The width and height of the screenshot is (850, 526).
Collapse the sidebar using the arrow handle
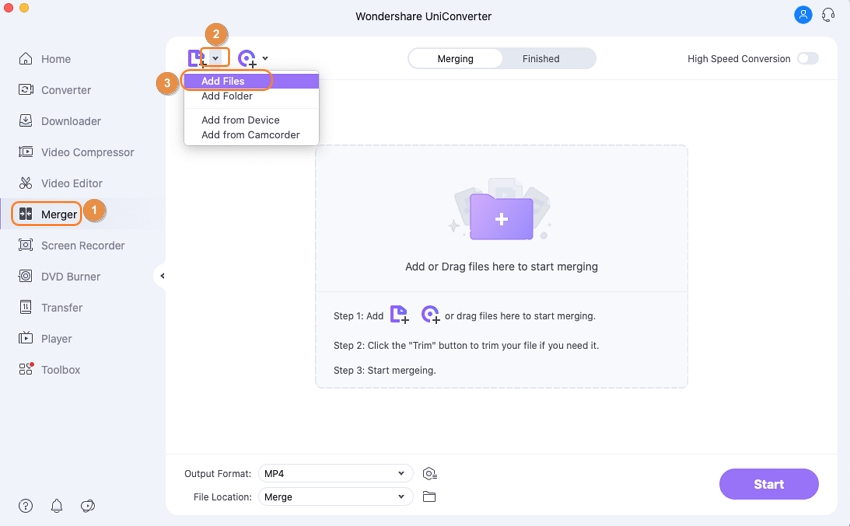pyautogui.click(x=161, y=276)
